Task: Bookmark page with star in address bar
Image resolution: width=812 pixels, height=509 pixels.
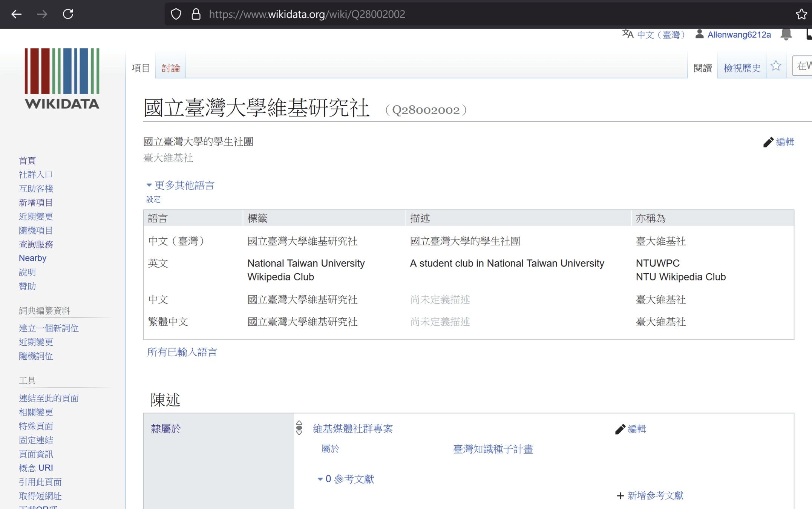Action: click(801, 14)
